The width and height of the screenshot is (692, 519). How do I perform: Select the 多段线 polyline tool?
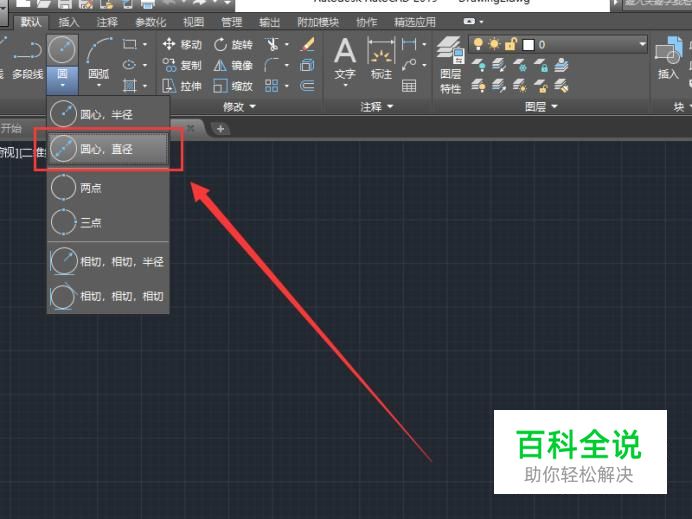tap(27, 60)
